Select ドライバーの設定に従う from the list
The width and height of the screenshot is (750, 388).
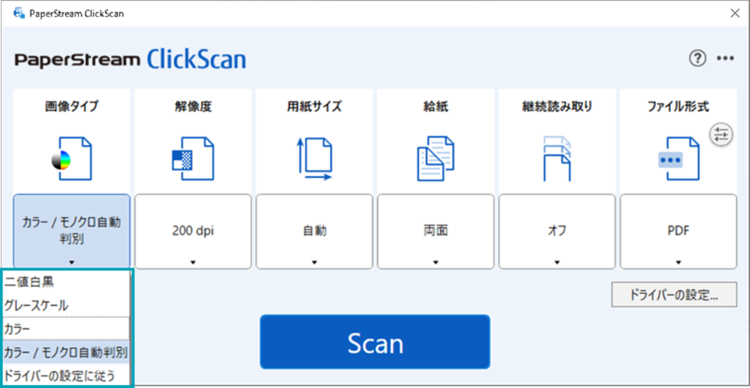click(66, 375)
